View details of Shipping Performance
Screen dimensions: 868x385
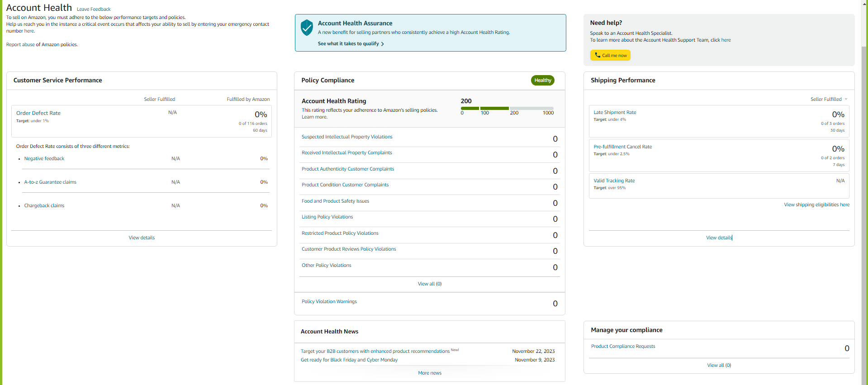(x=719, y=238)
